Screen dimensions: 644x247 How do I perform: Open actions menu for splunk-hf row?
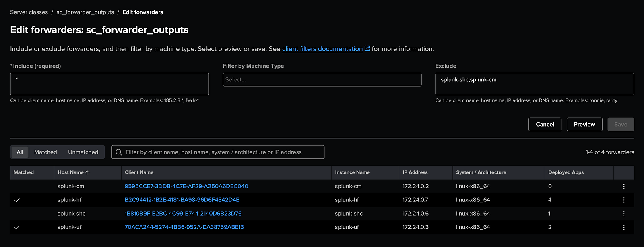(623, 200)
